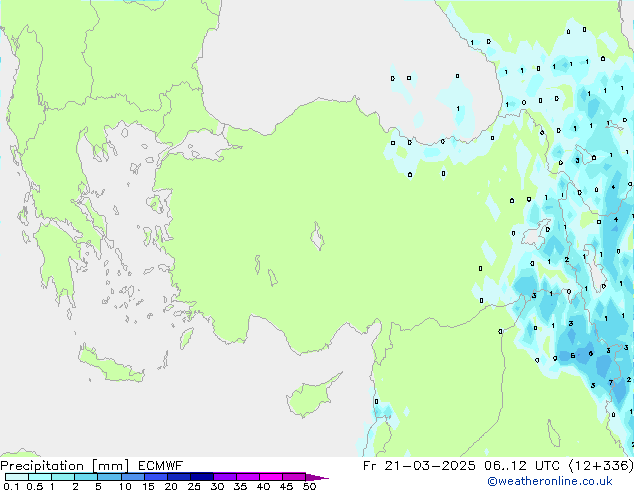The width and height of the screenshot is (634, 490).
Task: Click the 35–40 mm legend color swatch
Action: [x=247, y=477]
